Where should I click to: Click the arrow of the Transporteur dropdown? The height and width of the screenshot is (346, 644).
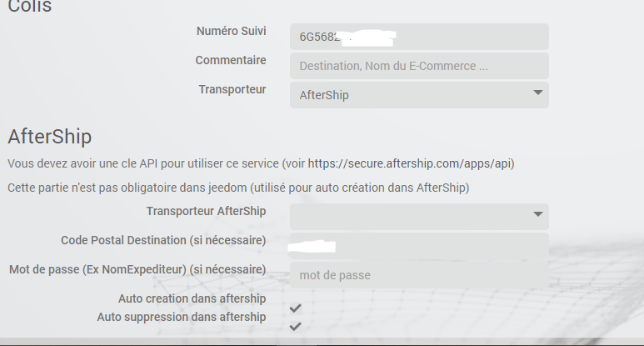tap(538, 92)
